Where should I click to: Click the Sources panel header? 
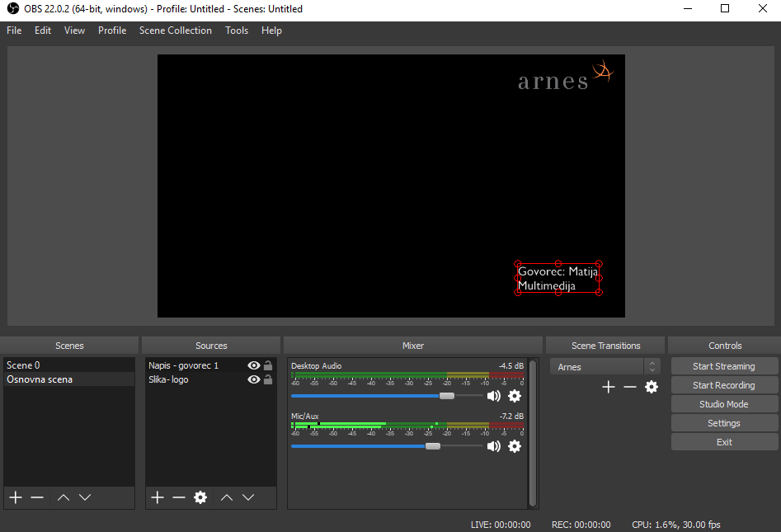(211, 346)
